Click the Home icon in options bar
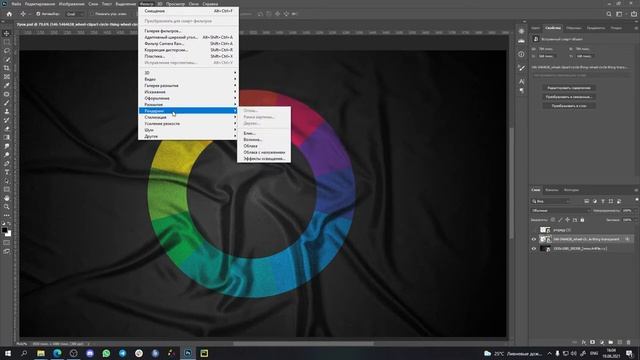Image resolution: width=640 pixels, height=360 pixels. 9,14
